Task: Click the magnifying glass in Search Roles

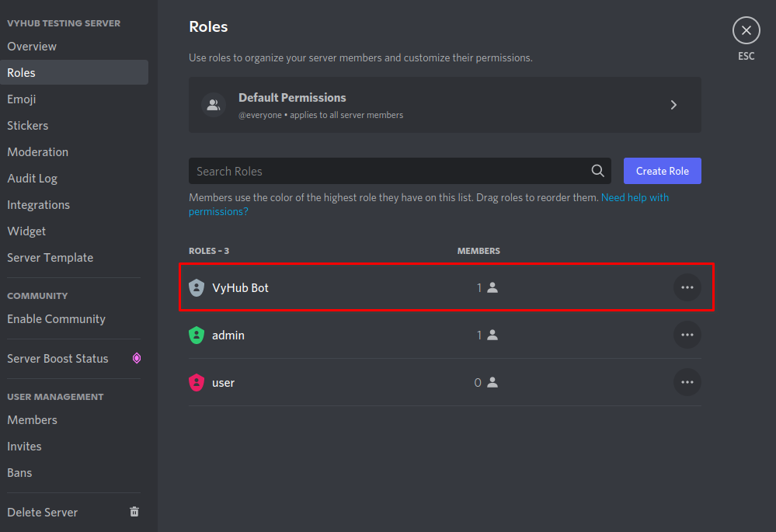Action: (597, 171)
